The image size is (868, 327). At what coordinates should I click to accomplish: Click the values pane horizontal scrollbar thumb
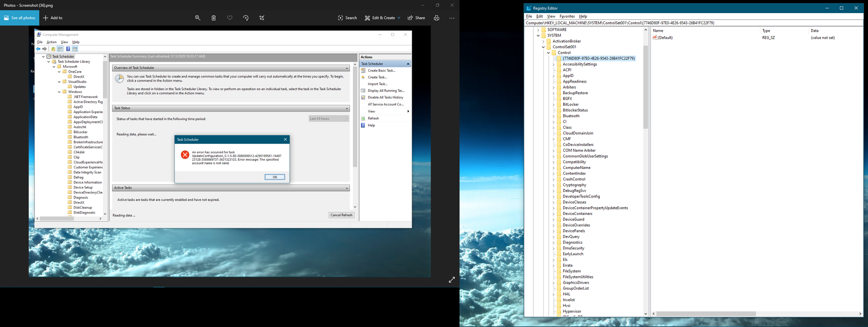[706, 314]
